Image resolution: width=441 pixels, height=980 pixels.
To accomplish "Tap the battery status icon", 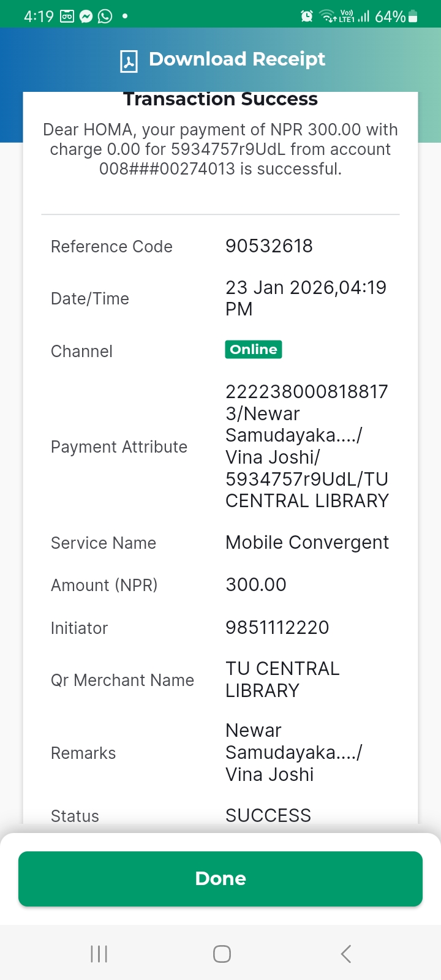I will pos(413,17).
